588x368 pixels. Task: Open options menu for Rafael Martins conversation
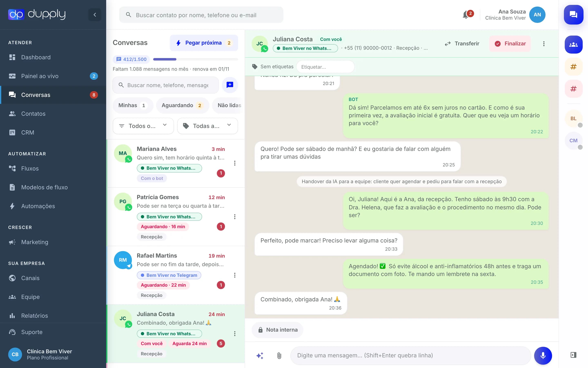[x=235, y=275]
